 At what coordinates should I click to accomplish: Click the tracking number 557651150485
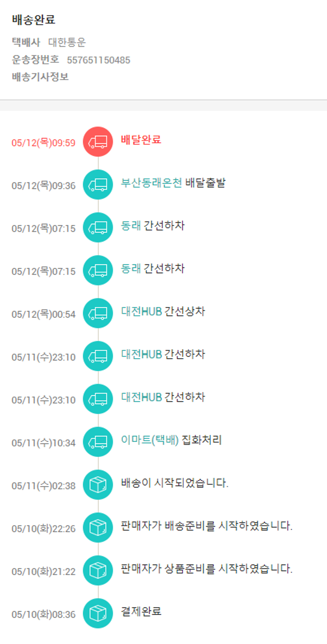(99, 60)
